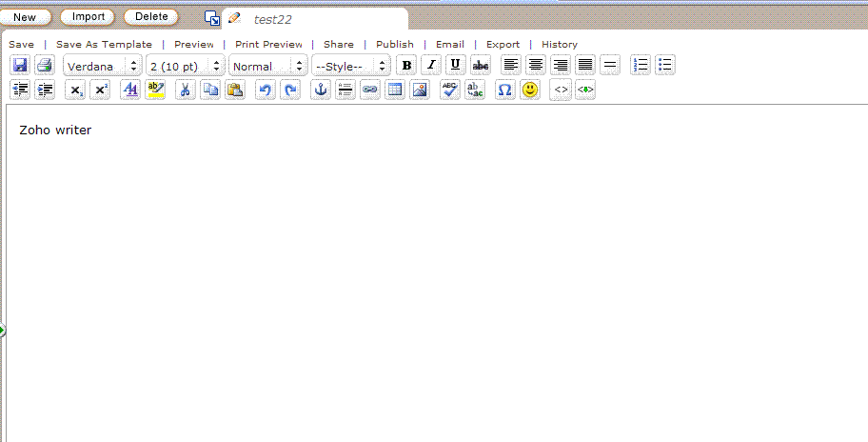Click the Email menu item
Image resolution: width=868 pixels, height=442 pixels.
450,45
